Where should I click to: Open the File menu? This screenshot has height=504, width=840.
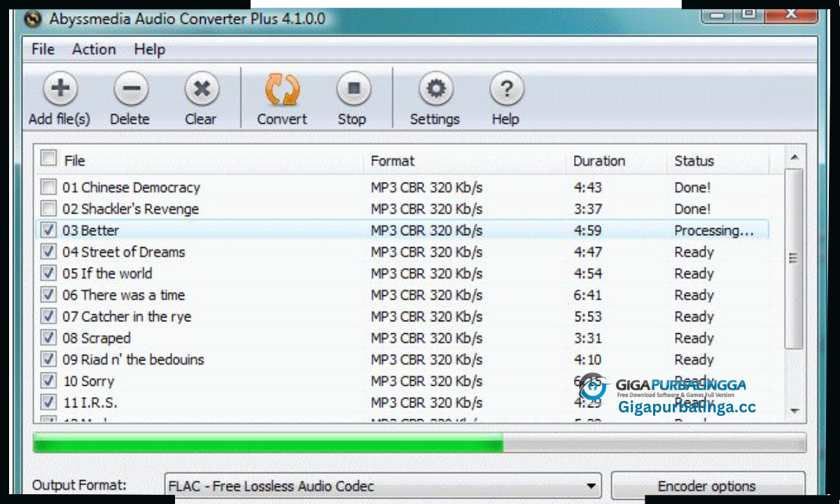[43, 49]
